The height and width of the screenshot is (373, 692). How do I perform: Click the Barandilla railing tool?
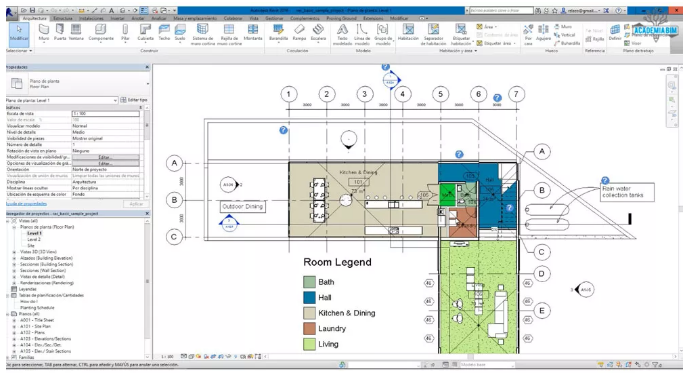[278, 33]
